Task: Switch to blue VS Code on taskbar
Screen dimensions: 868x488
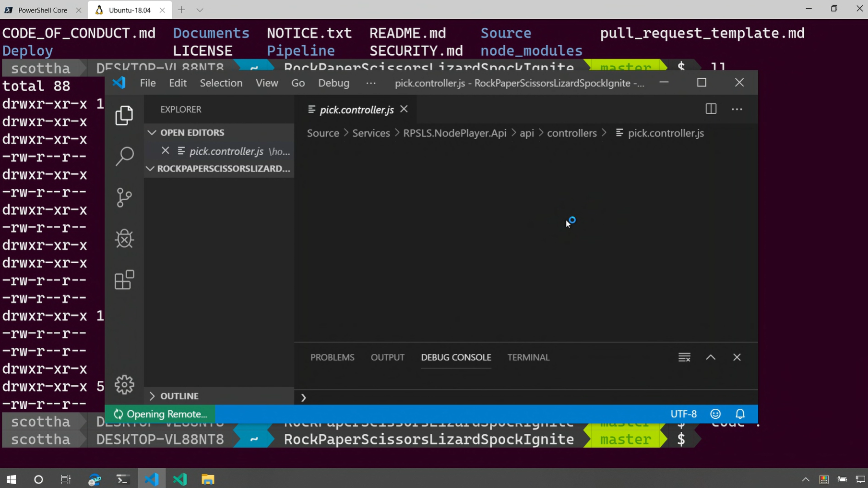Action: tap(152, 479)
